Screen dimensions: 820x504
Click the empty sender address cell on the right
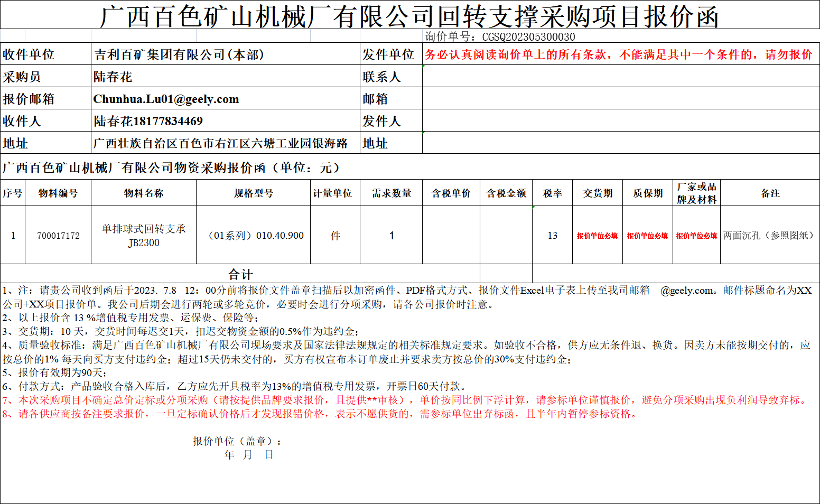coord(621,143)
